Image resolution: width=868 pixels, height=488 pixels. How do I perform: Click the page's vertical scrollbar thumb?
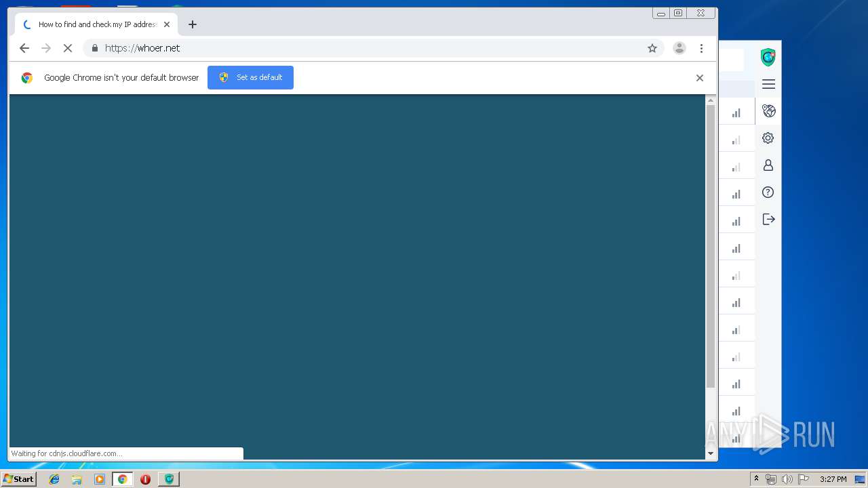tap(711, 246)
